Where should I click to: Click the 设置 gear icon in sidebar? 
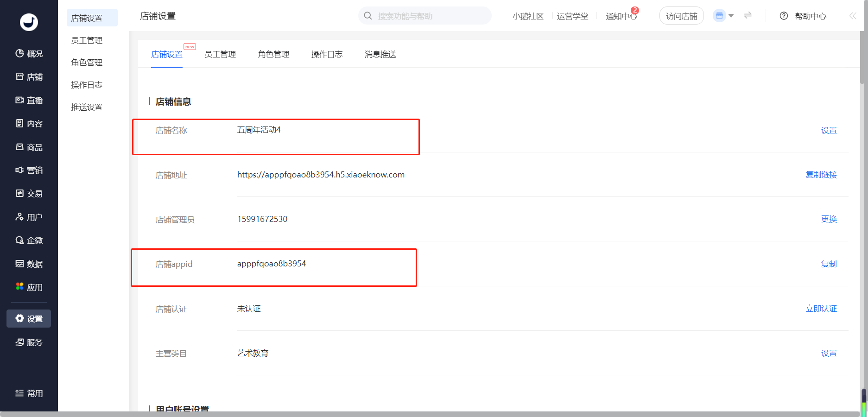[19, 318]
